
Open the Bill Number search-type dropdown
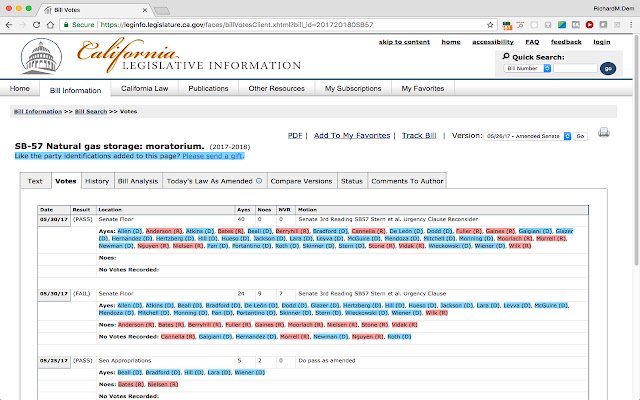[x=527, y=69]
